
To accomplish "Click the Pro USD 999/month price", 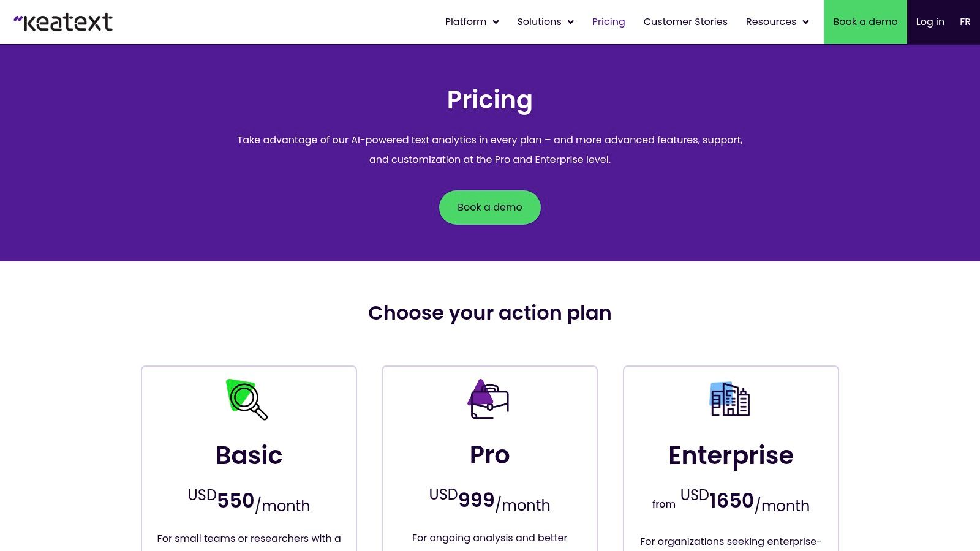I will tap(489, 501).
